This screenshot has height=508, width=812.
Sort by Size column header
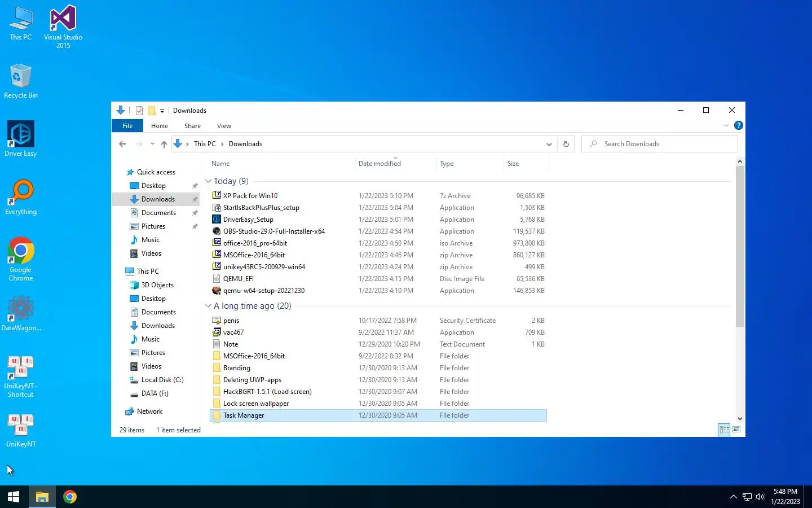526,164
